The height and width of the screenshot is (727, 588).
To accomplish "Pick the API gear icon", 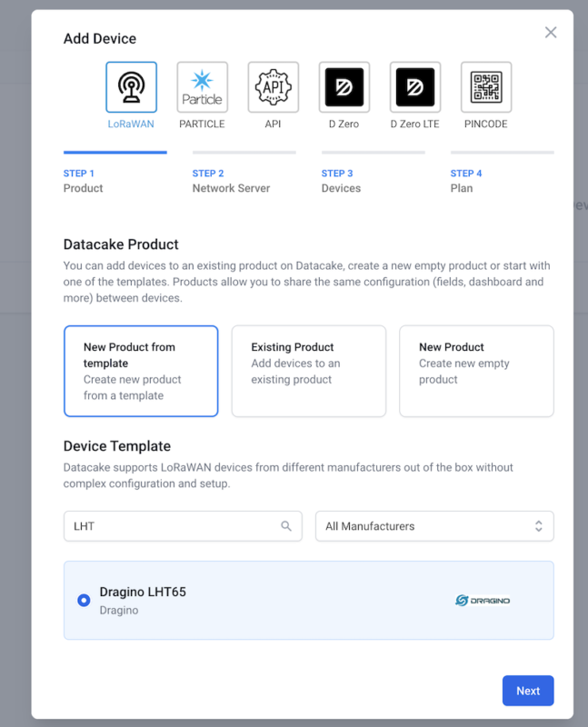I will coord(274,87).
